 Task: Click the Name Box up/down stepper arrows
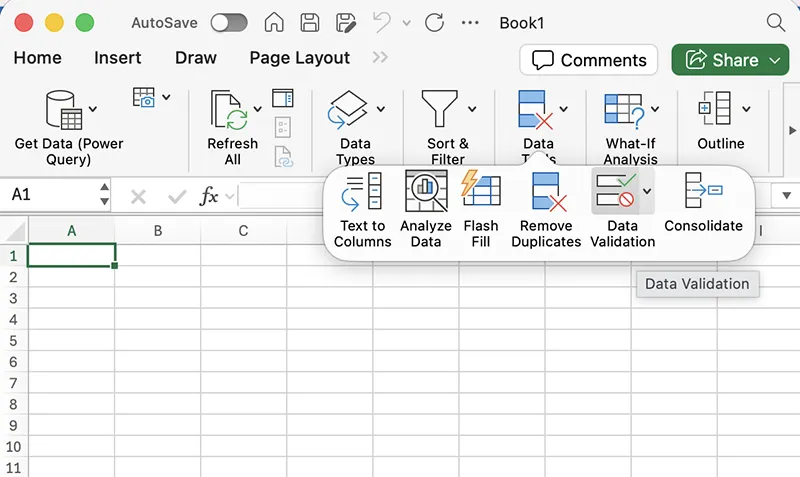coord(104,194)
